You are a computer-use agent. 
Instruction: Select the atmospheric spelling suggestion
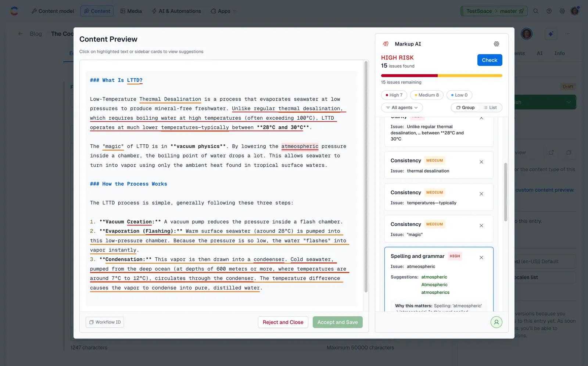[x=434, y=277]
